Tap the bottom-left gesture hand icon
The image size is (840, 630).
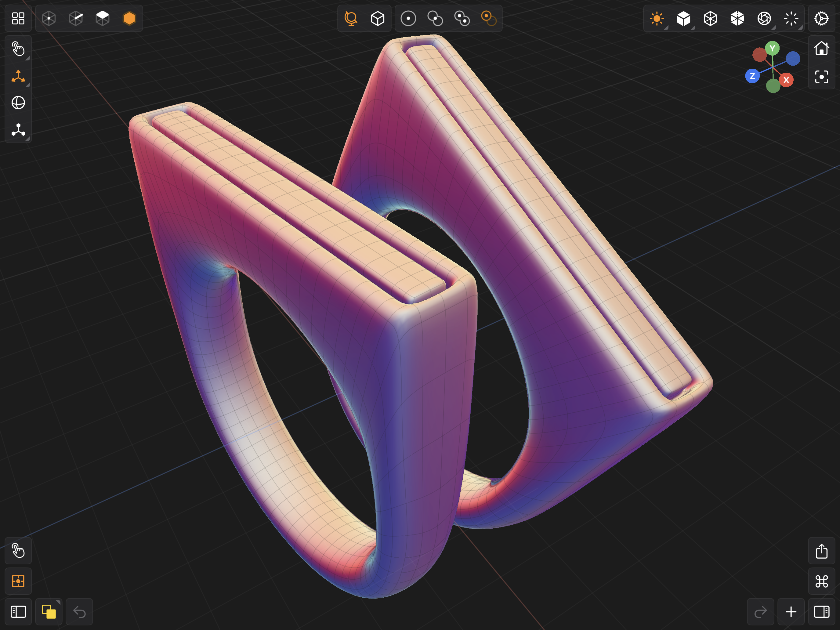[18, 551]
